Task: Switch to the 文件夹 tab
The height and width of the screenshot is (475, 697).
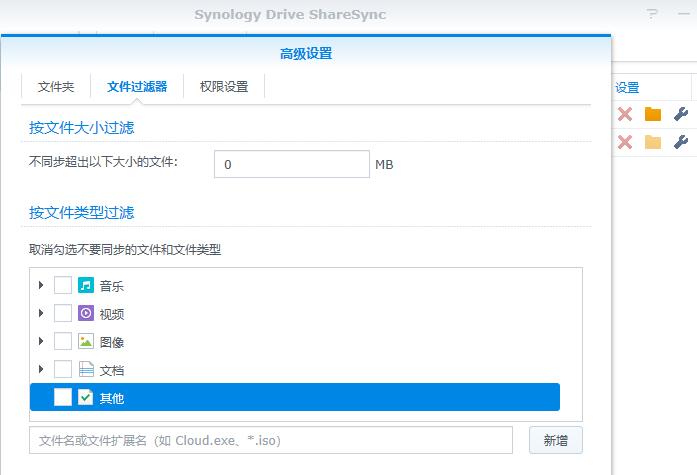Action: [x=56, y=87]
